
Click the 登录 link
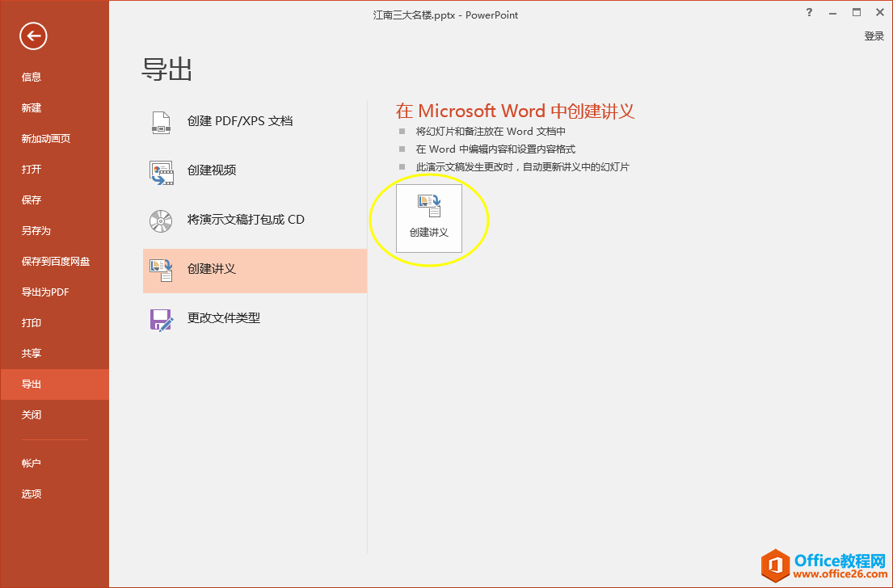pos(874,36)
